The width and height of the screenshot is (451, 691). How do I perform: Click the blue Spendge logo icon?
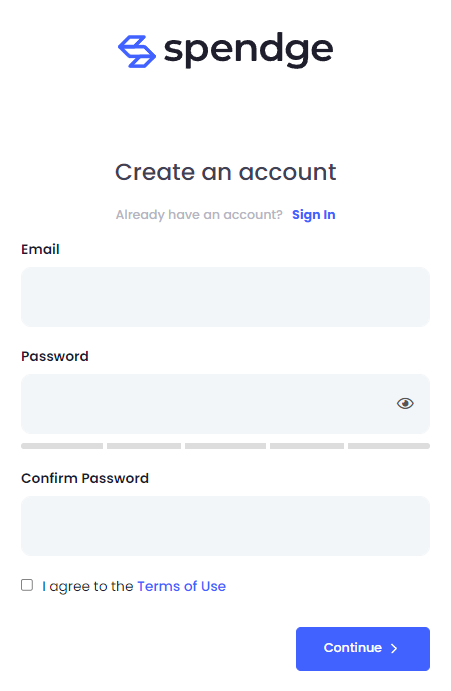pyautogui.click(x=137, y=52)
